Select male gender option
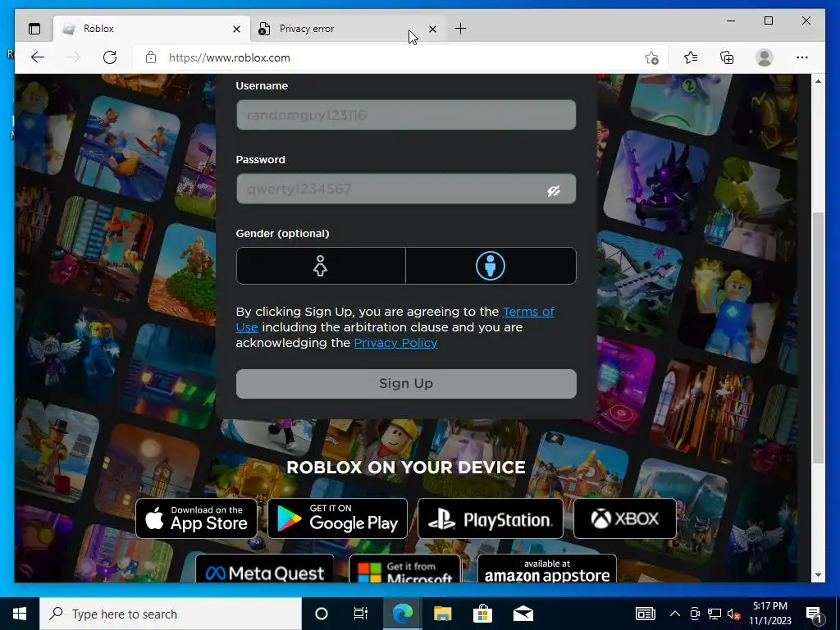 (491, 266)
